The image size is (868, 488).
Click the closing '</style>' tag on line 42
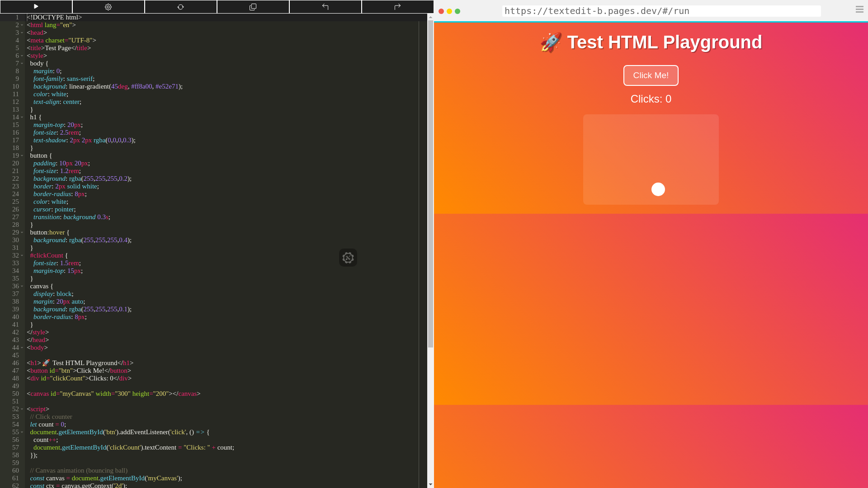[38, 332]
